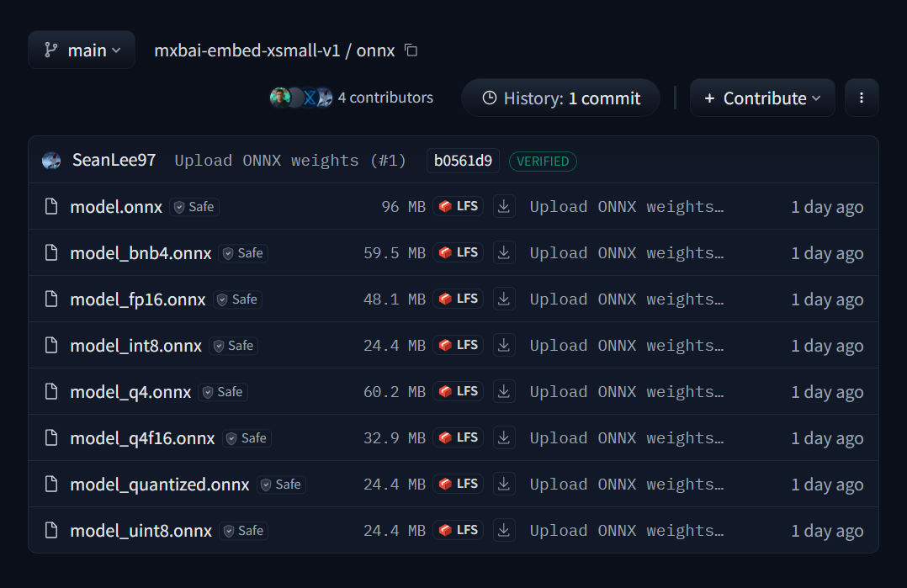Click the LFS badge next to model.onnx
907x588 pixels.
pyautogui.click(x=458, y=206)
